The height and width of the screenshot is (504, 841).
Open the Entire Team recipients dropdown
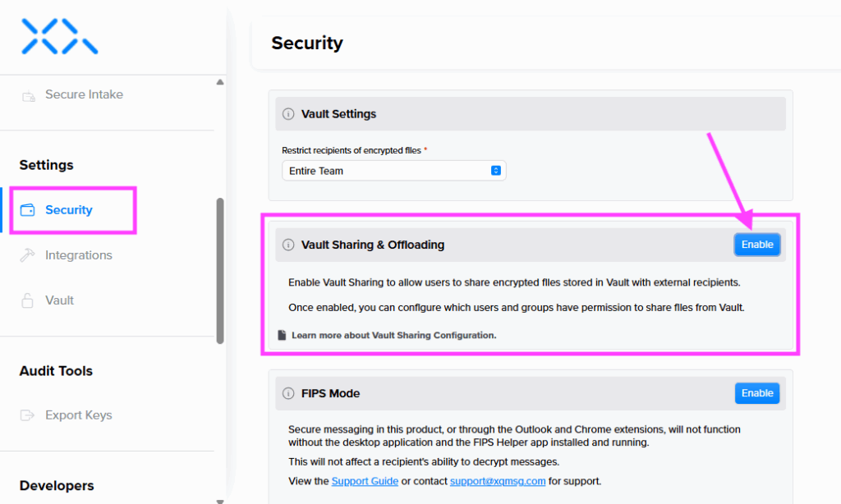(393, 171)
